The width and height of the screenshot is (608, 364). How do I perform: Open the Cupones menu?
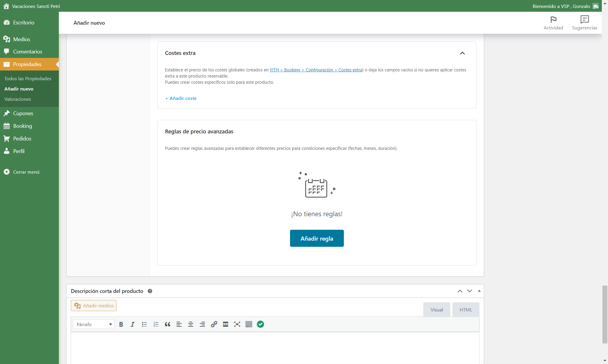pos(29,113)
